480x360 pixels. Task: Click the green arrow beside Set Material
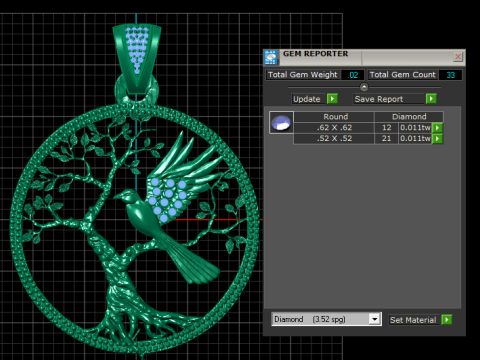pos(446,320)
